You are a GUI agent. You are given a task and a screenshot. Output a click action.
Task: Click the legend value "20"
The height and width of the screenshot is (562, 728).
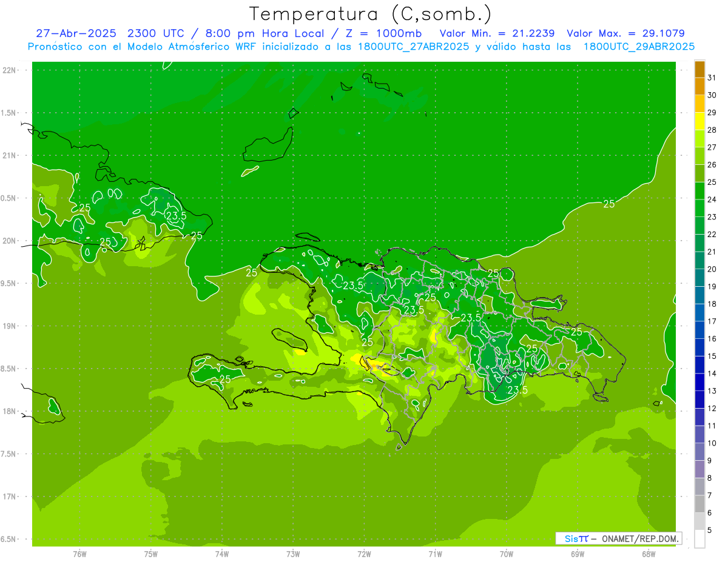[712, 269]
